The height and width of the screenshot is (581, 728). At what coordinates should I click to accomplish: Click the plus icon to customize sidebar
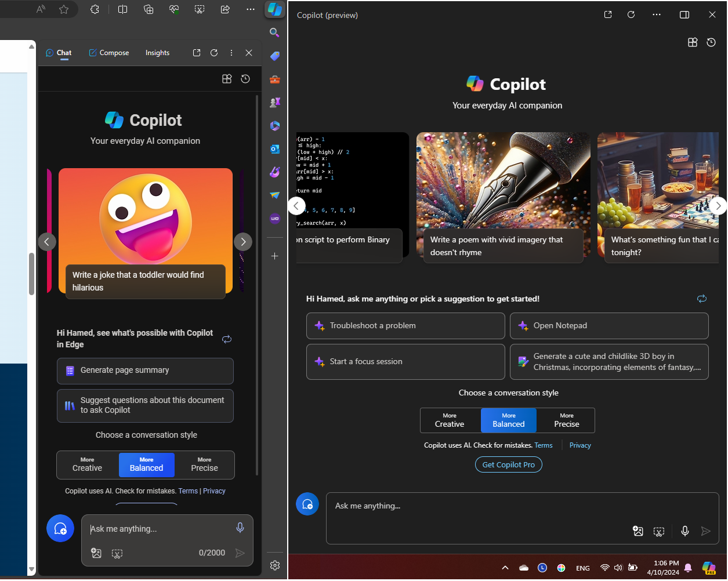[275, 256]
